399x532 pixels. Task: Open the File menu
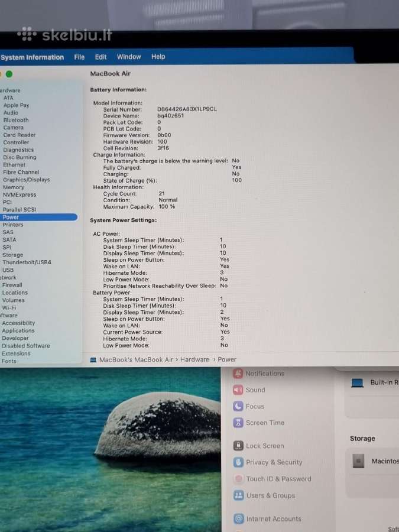pos(79,57)
